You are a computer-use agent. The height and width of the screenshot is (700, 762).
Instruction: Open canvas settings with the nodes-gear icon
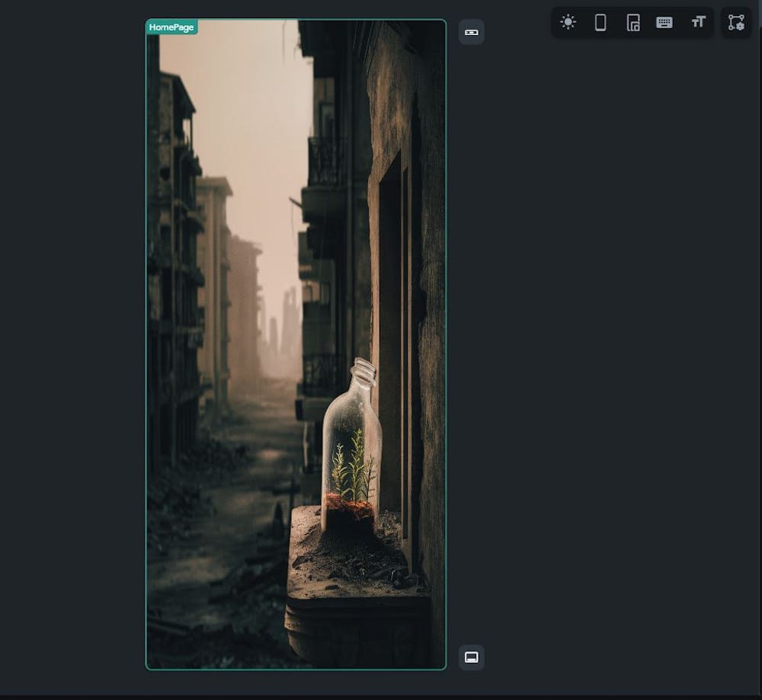pos(736,22)
